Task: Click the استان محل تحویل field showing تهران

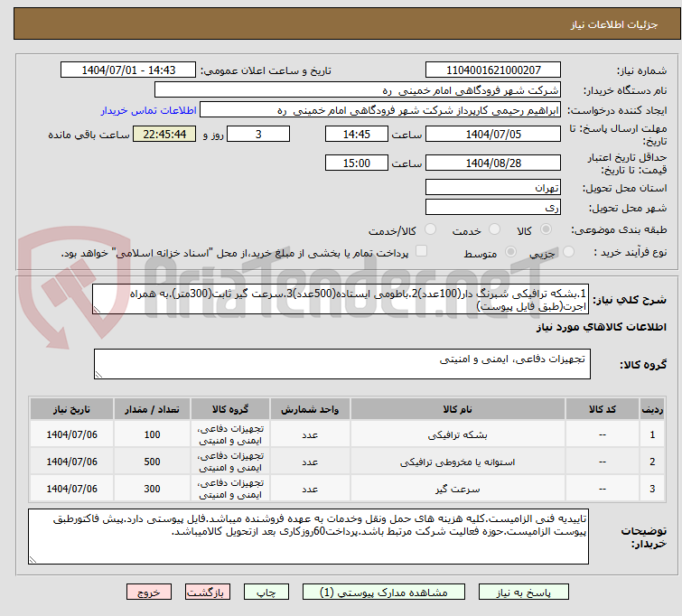Action: point(492,188)
